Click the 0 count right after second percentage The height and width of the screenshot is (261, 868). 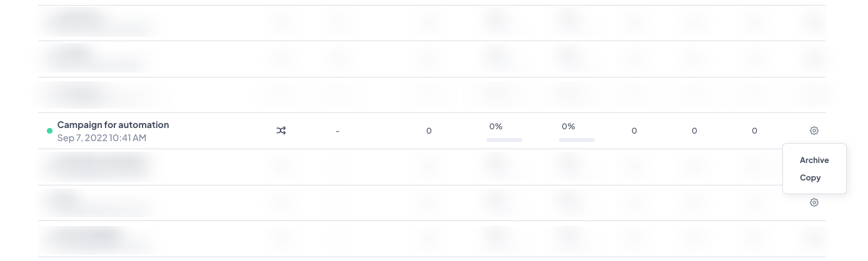tap(634, 130)
